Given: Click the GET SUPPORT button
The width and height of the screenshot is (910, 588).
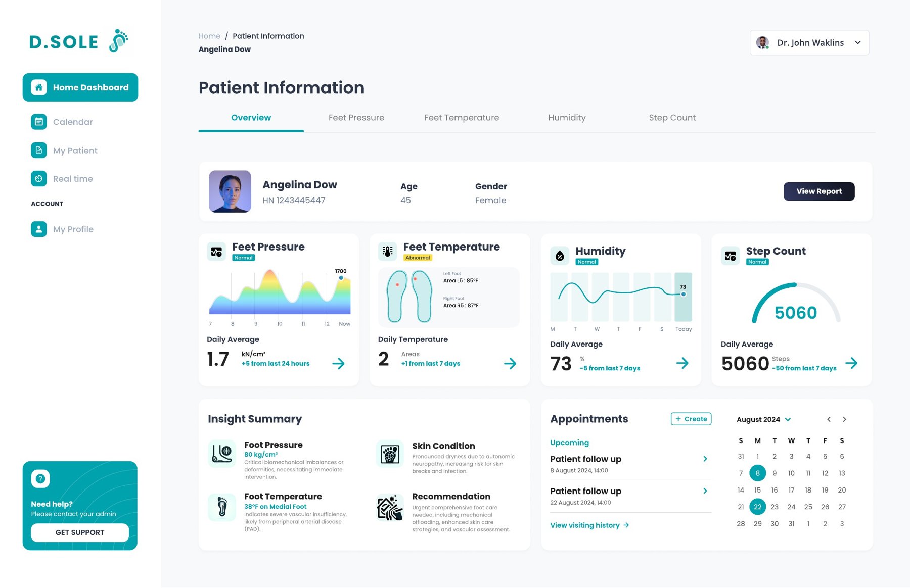Looking at the screenshot, I should click(x=80, y=532).
